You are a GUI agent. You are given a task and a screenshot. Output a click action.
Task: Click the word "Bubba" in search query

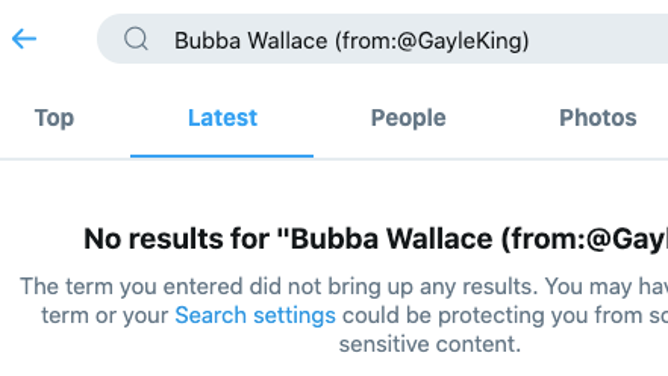click(207, 41)
